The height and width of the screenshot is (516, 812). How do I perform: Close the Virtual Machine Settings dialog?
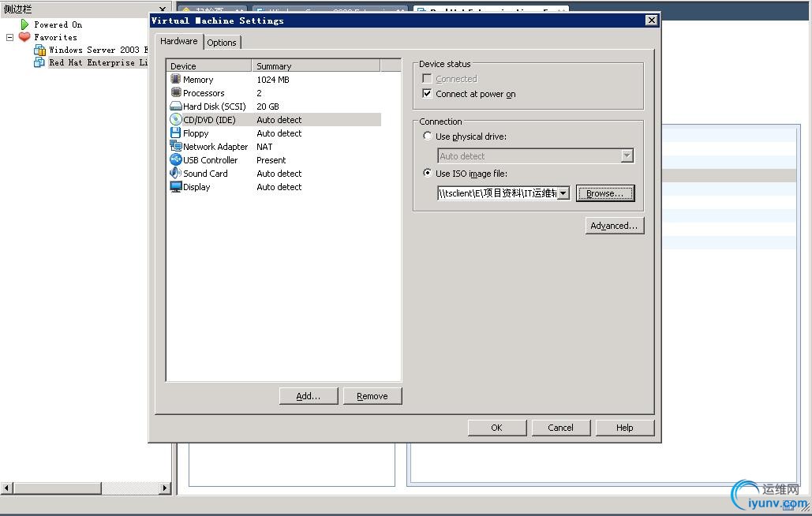tap(652, 21)
